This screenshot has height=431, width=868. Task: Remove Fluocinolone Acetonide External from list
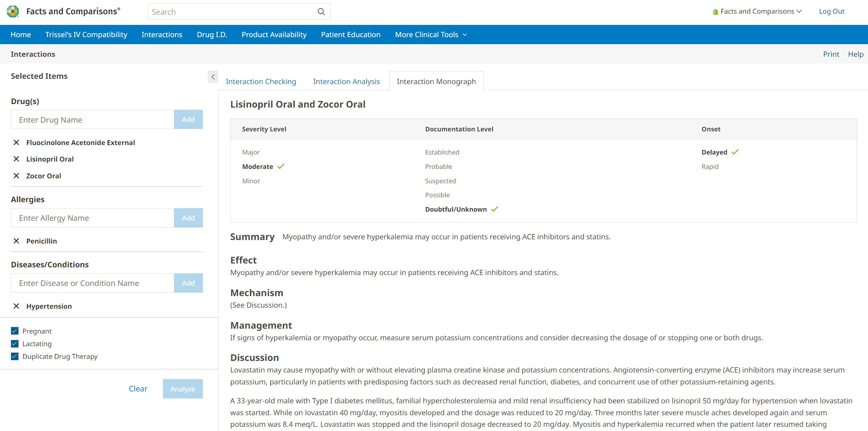tap(16, 143)
